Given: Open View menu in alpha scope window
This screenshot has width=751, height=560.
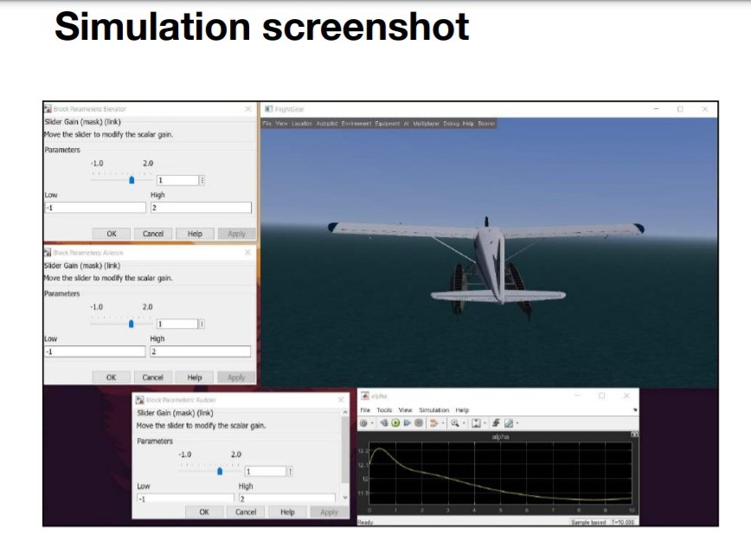Looking at the screenshot, I should tap(405, 410).
